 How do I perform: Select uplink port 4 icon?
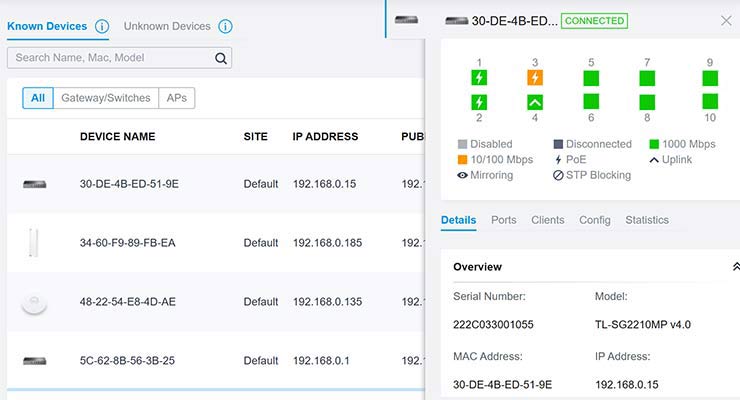point(535,101)
